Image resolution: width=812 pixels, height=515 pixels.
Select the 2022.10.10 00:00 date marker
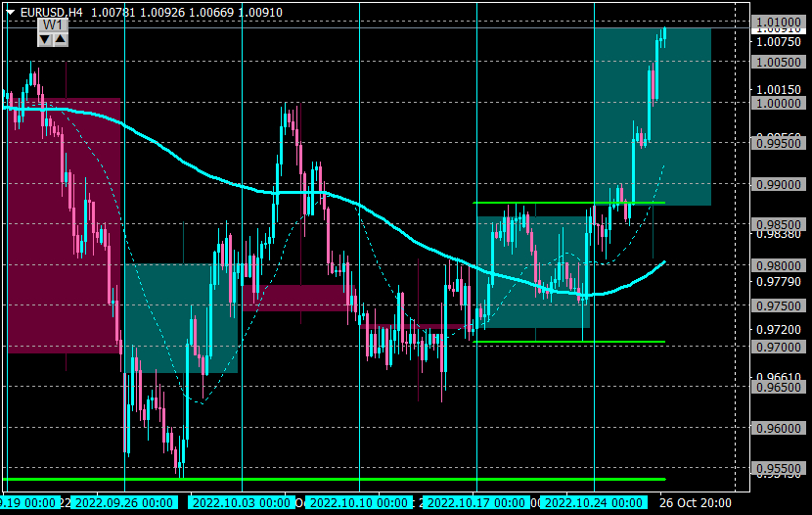(359, 502)
